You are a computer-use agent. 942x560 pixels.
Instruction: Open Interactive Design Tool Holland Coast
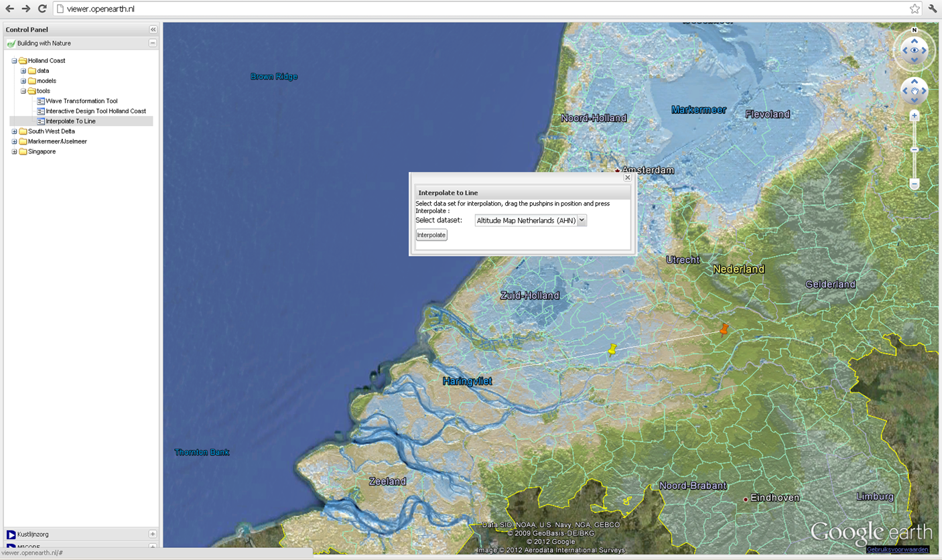tap(96, 111)
